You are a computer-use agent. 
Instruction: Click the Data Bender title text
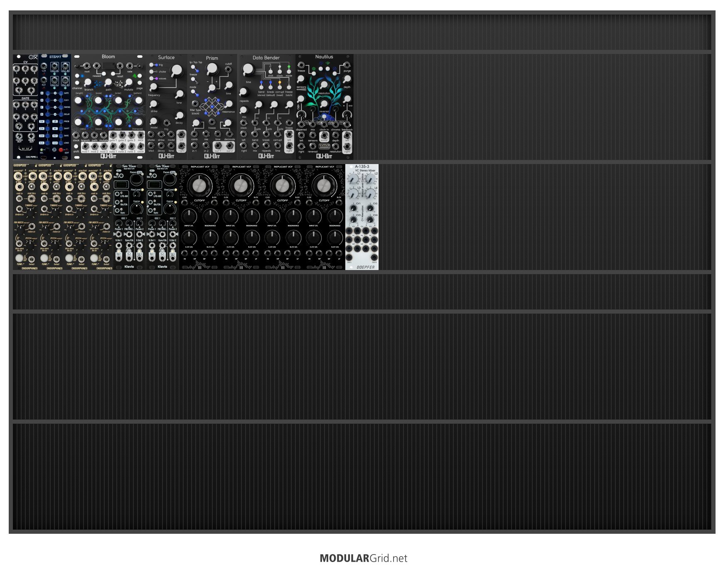(266, 58)
